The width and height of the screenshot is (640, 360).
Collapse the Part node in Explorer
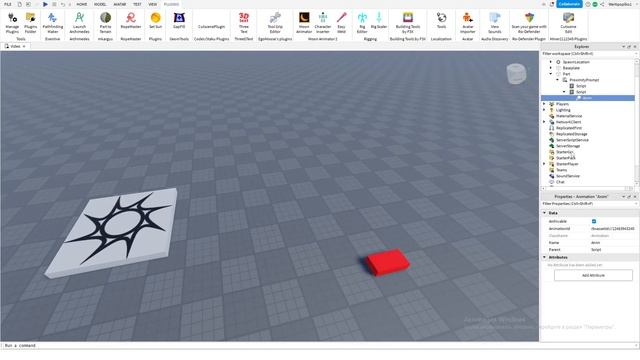point(551,74)
